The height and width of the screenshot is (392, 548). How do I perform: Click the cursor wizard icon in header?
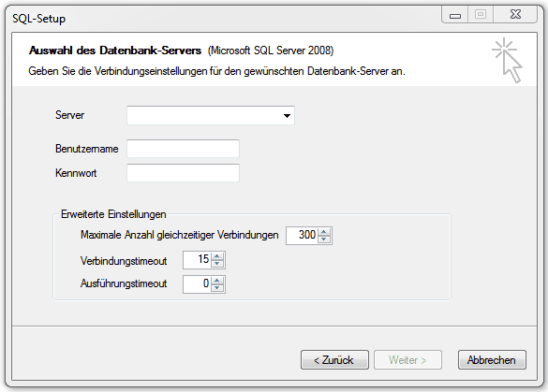click(507, 60)
